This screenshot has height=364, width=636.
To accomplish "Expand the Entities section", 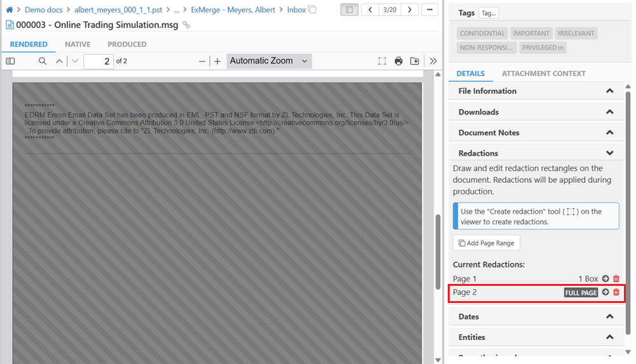I will 536,337.
